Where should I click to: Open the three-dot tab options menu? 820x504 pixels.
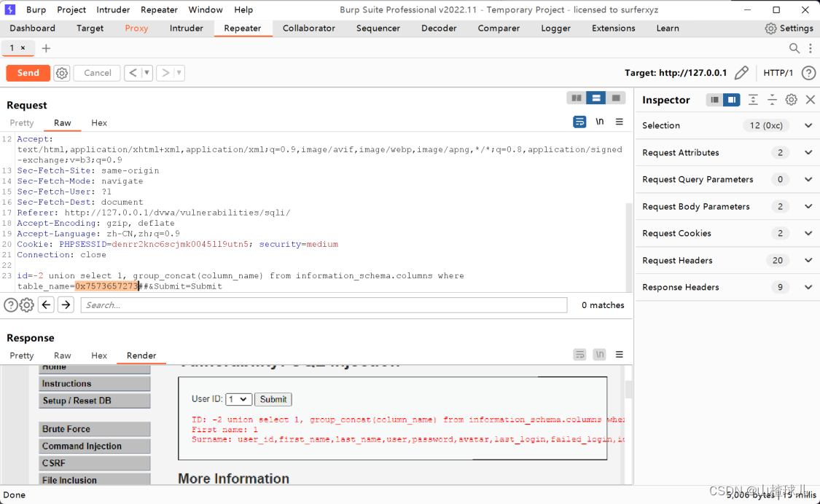click(x=811, y=48)
